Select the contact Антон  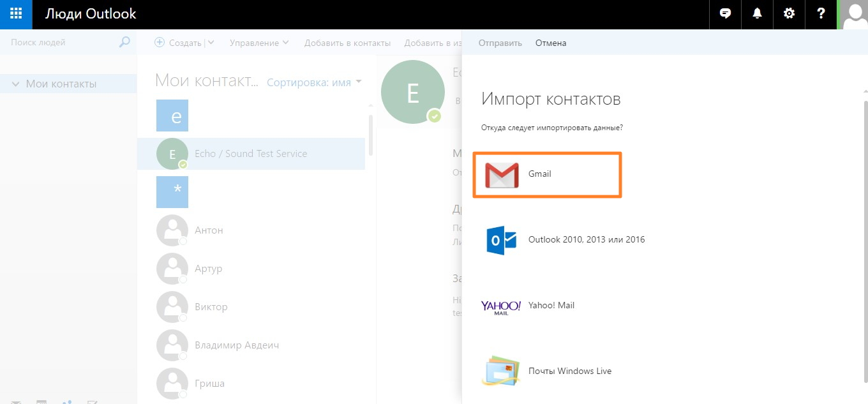tap(209, 230)
